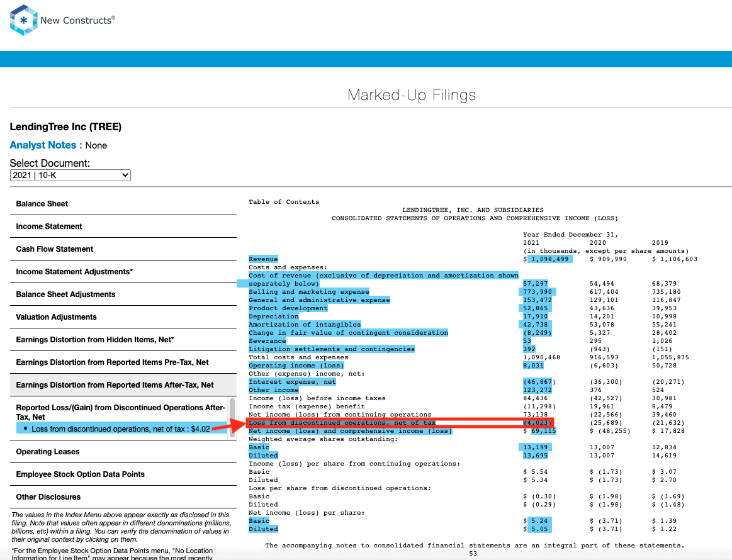Expand Employee Stock Option Data Points section
The width and height of the screenshot is (732, 560).
tap(123, 474)
